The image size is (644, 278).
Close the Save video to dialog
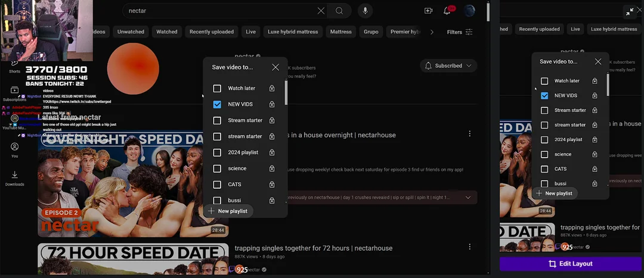pyautogui.click(x=275, y=67)
